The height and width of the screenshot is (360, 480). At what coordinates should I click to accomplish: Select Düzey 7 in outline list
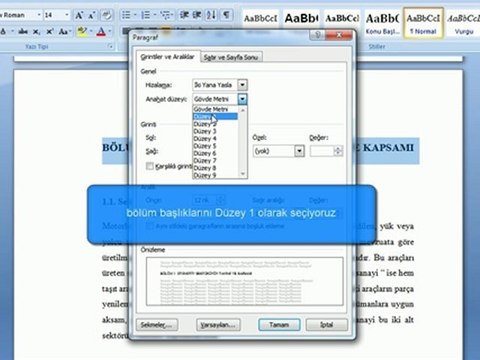[215, 161]
